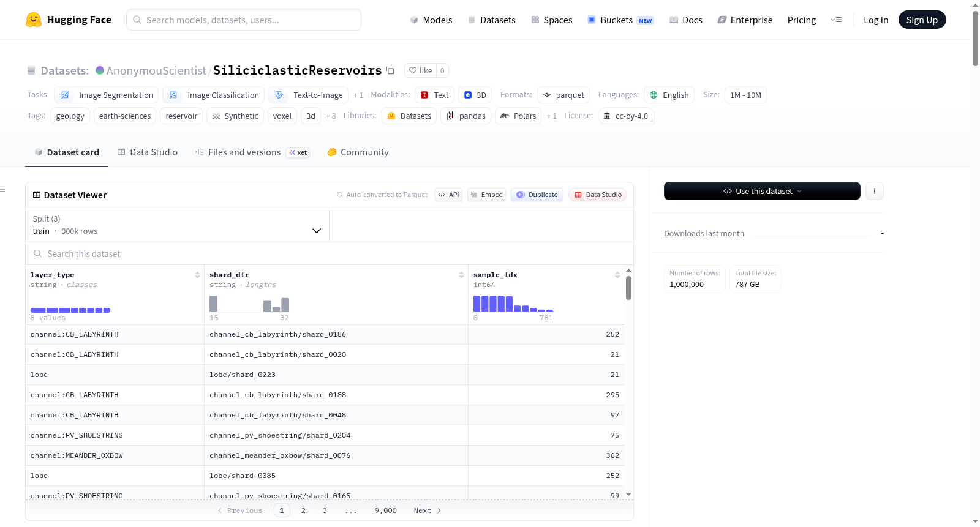
Task: Open the API button in Dataset Viewer
Action: point(448,195)
